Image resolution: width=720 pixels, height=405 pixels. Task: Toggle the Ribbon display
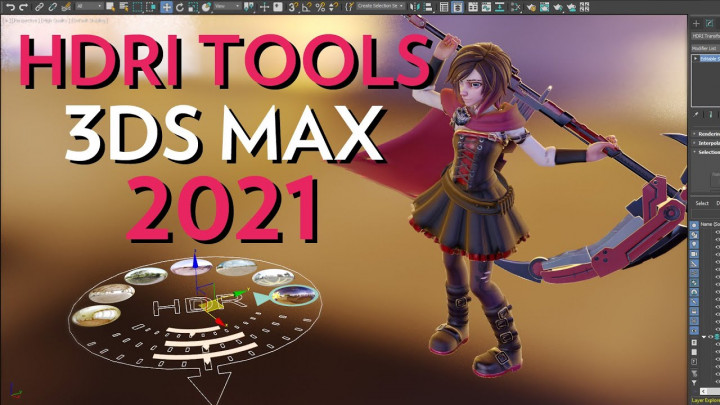tap(473, 7)
